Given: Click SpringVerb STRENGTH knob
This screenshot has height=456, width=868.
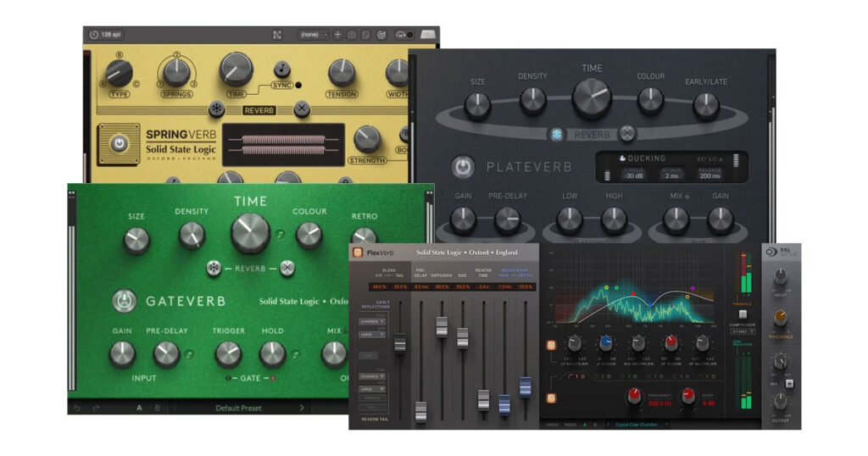Looking at the screenshot, I should click(367, 140).
